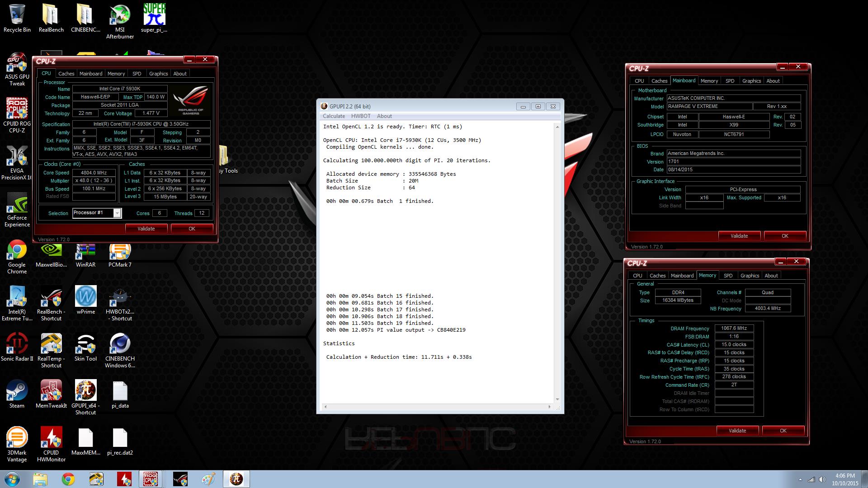Image resolution: width=868 pixels, height=488 pixels.
Task: Click OK in the CPU tab window
Action: pos(192,229)
